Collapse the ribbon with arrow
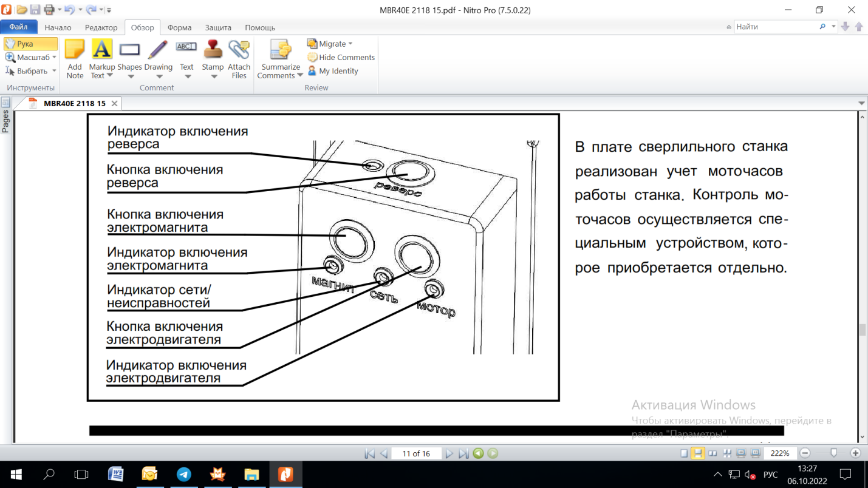This screenshot has height=488, width=868. click(729, 27)
